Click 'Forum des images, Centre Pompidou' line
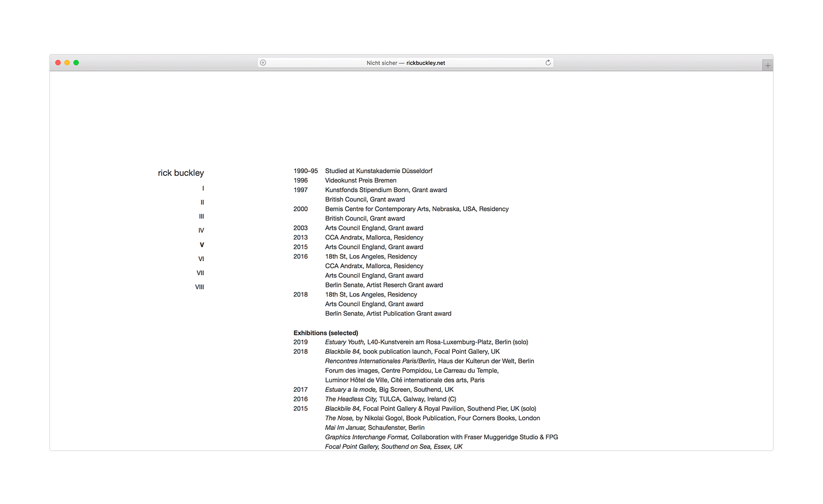 pos(411,371)
